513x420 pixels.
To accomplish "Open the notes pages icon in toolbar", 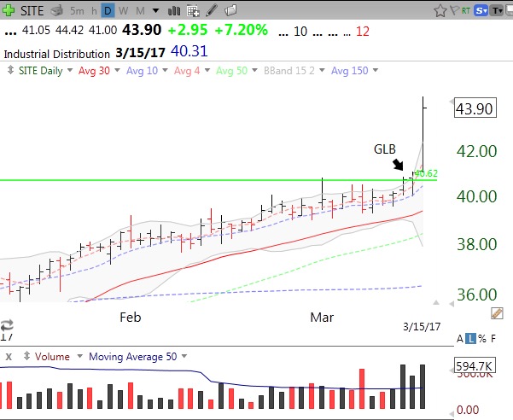I will coord(230,10).
